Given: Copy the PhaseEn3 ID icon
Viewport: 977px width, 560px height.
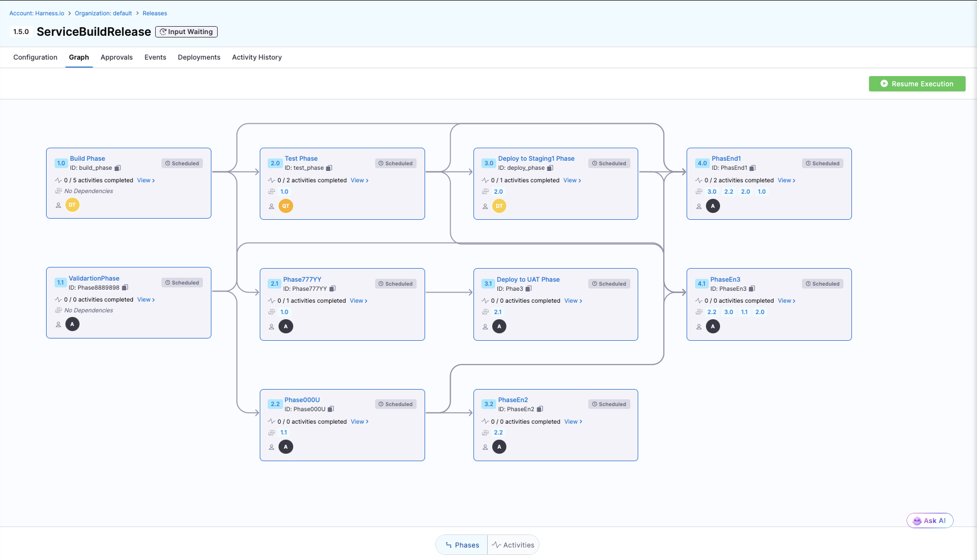Looking at the screenshot, I should click(x=752, y=289).
